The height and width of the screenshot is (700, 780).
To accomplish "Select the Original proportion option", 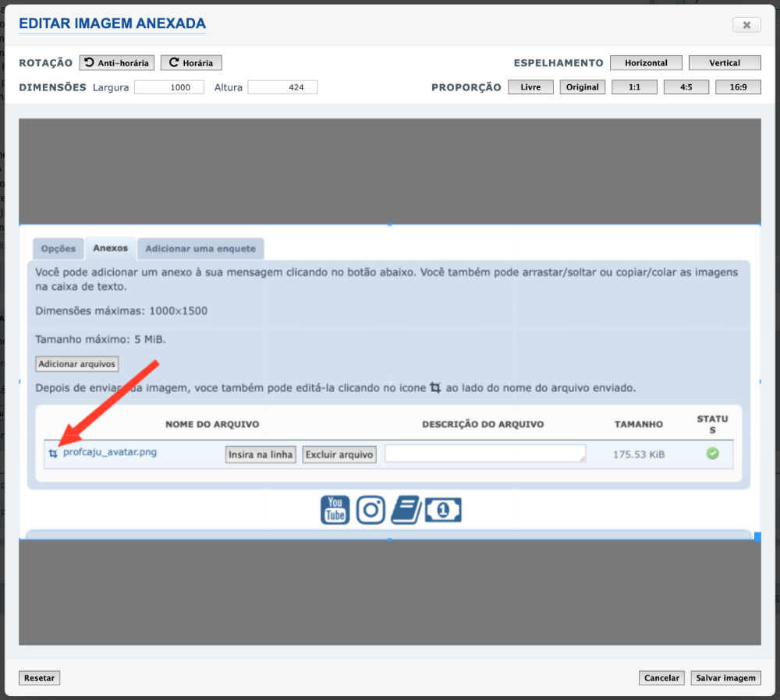I will click(x=583, y=87).
